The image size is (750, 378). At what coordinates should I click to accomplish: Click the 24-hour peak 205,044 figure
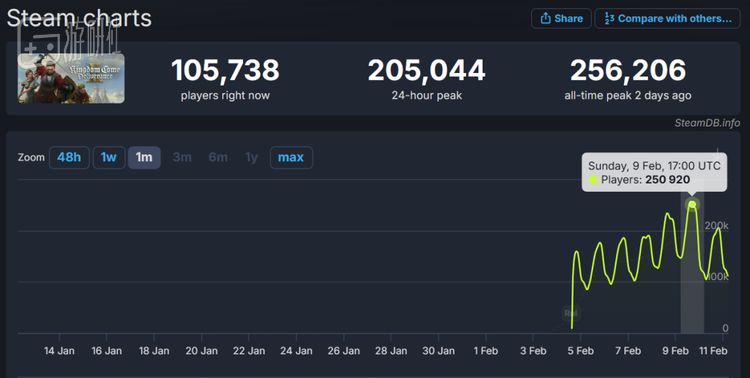(x=427, y=70)
